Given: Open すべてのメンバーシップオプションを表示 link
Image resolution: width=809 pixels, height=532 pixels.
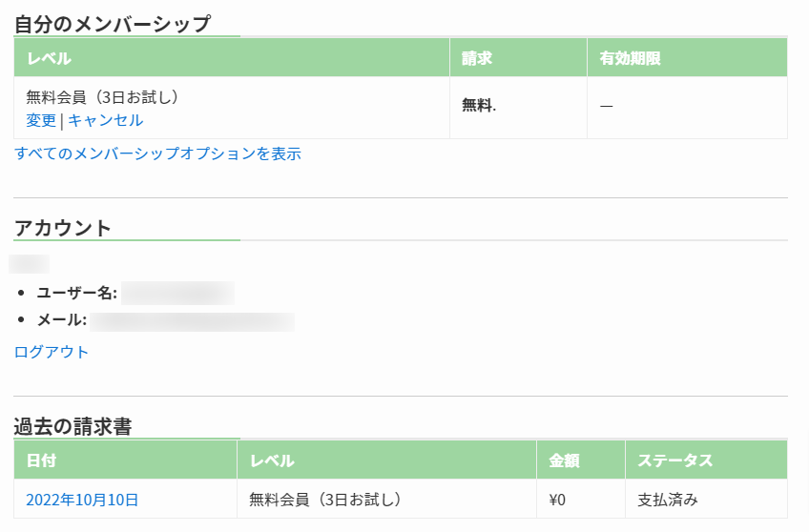Looking at the screenshot, I should point(157,153).
